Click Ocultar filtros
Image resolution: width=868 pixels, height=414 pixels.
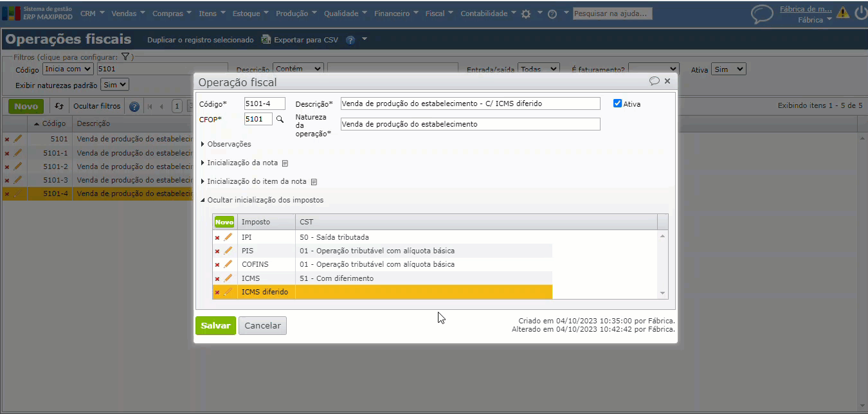96,106
